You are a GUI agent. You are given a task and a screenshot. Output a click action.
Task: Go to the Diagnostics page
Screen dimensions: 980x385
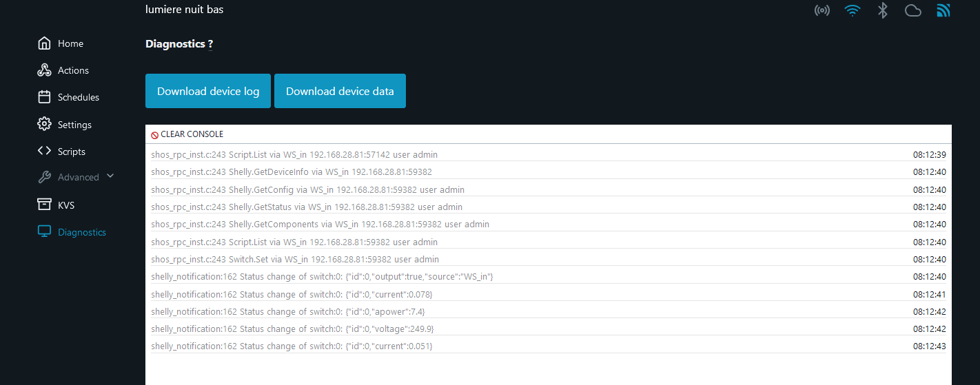coord(81,232)
